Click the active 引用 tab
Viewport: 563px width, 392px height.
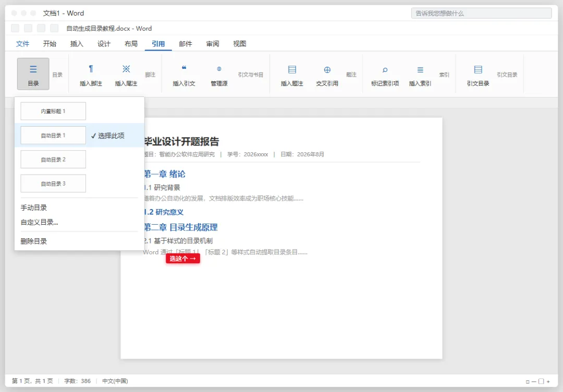[158, 44]
